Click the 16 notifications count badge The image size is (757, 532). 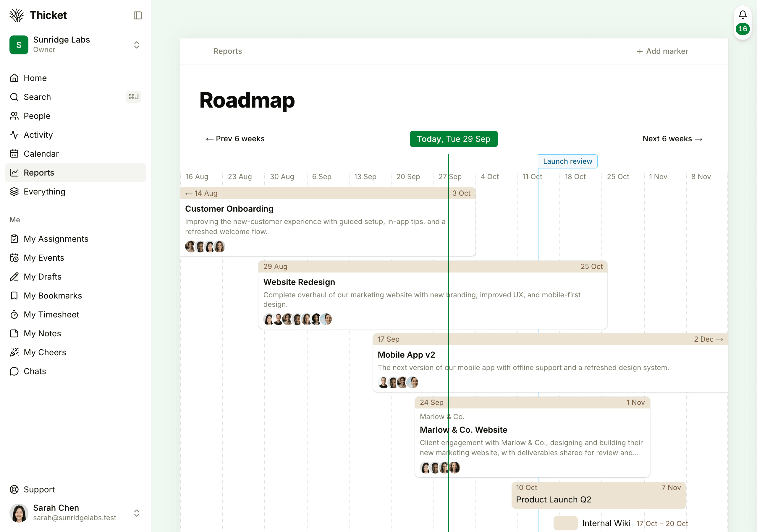(x=743, y=29)
